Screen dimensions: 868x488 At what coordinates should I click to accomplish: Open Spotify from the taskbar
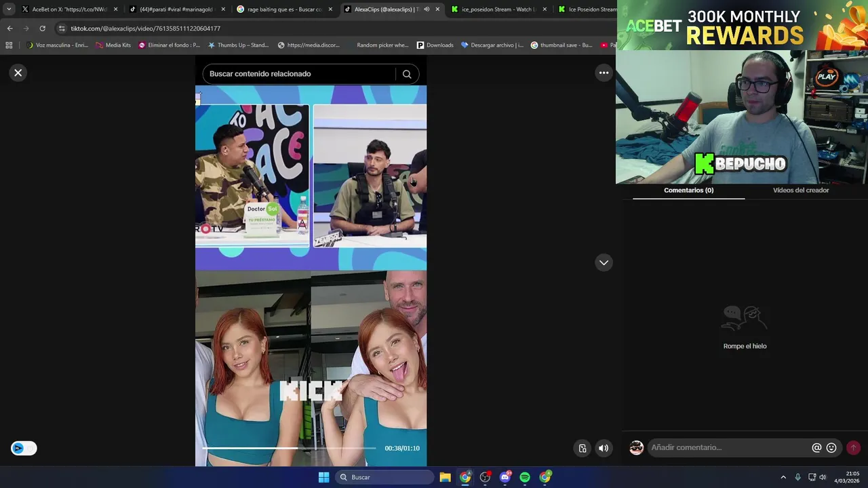click(525, 477)
